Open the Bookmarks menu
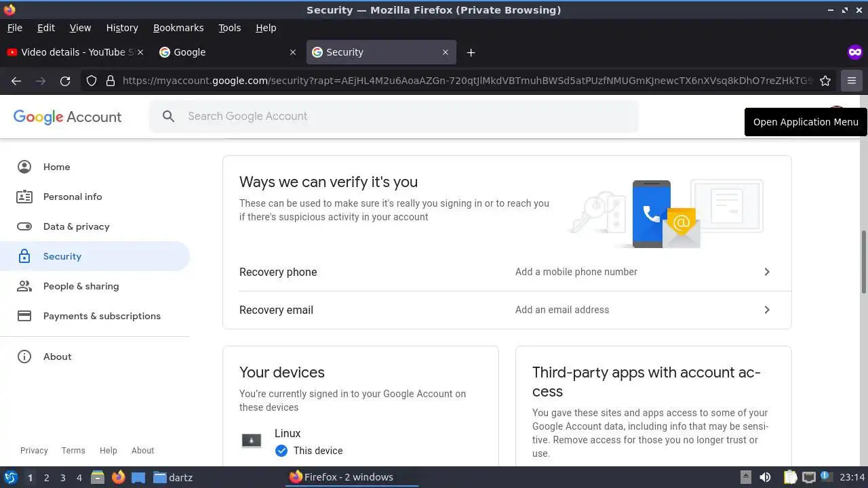Image resolution: width=868 pixels, height=488 pixels. coord(178,28)
